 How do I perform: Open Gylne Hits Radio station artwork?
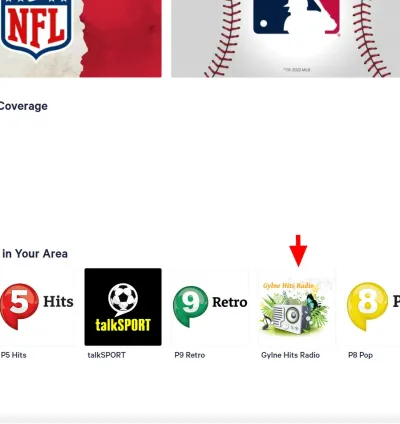pyautogui.click(x=297, y=307)
